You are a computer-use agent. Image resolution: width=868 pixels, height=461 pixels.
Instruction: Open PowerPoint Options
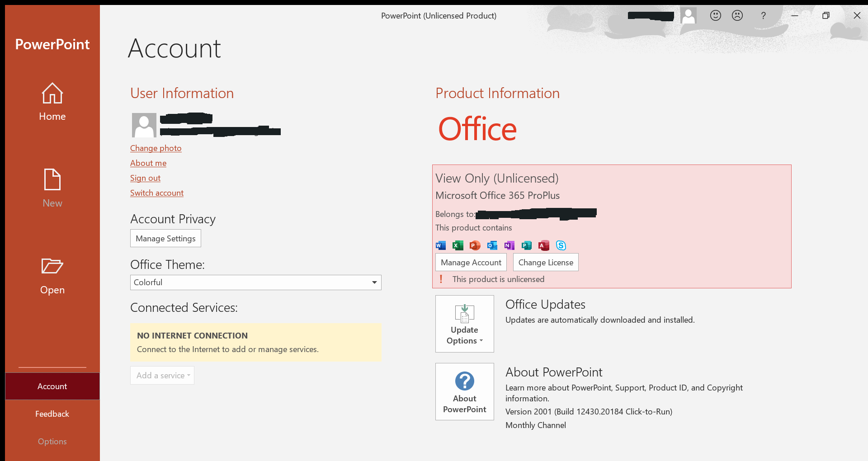52,442
